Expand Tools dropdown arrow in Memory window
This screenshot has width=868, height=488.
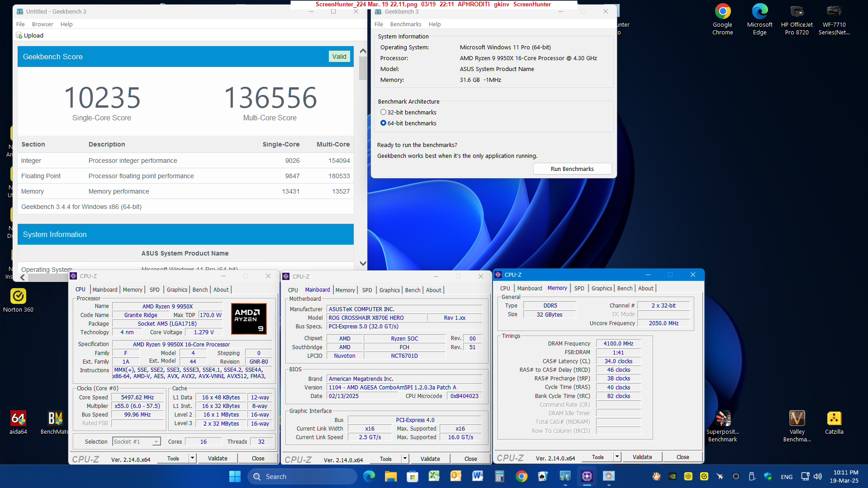[617, 457]
